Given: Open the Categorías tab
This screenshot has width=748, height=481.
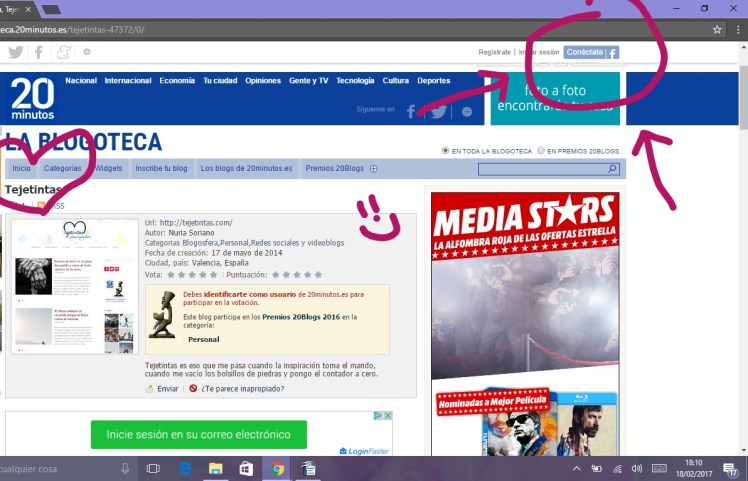Looking at the screenshot, I should pyautogui.click(x=62, y=169).
